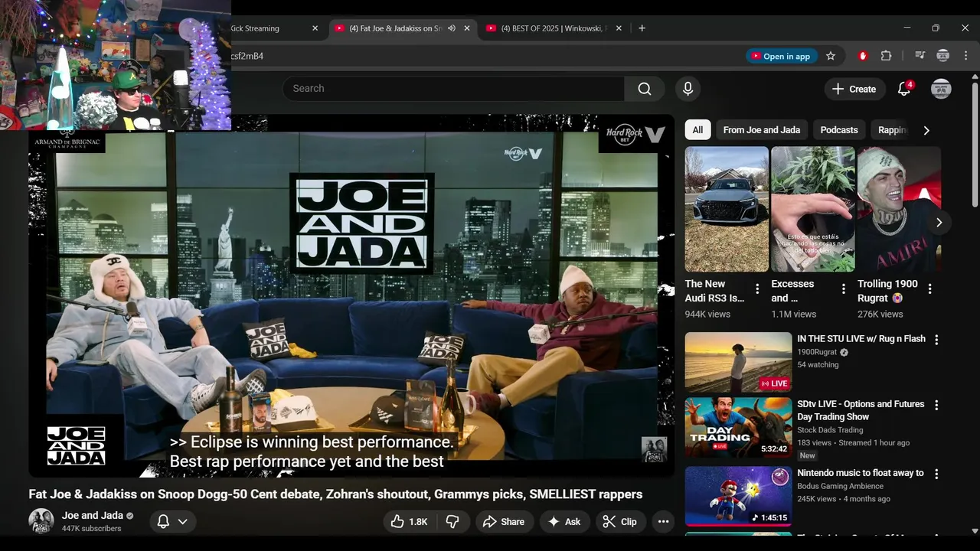Open The New Audi RS3 short thumbnail

(x=727, y=209)
